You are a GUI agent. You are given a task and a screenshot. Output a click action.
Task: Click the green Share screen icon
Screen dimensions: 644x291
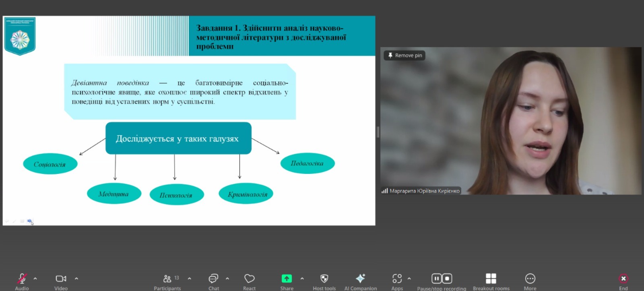(x=287, y=279)
